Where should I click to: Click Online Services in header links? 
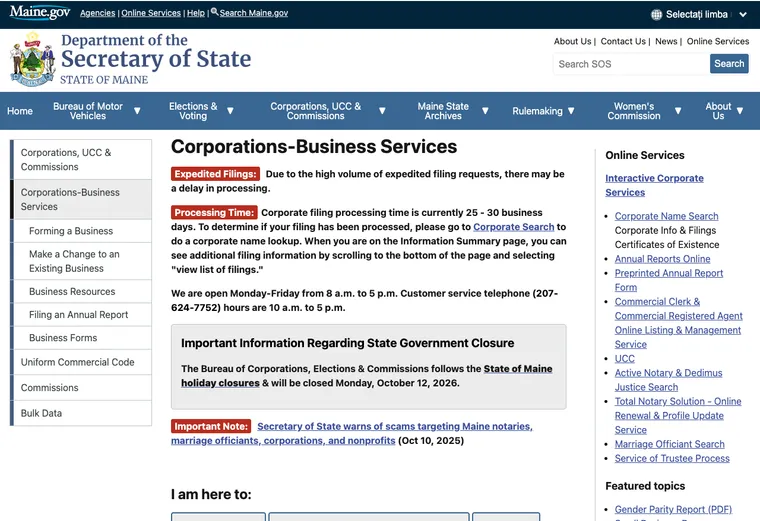click(x=718, y=41)
